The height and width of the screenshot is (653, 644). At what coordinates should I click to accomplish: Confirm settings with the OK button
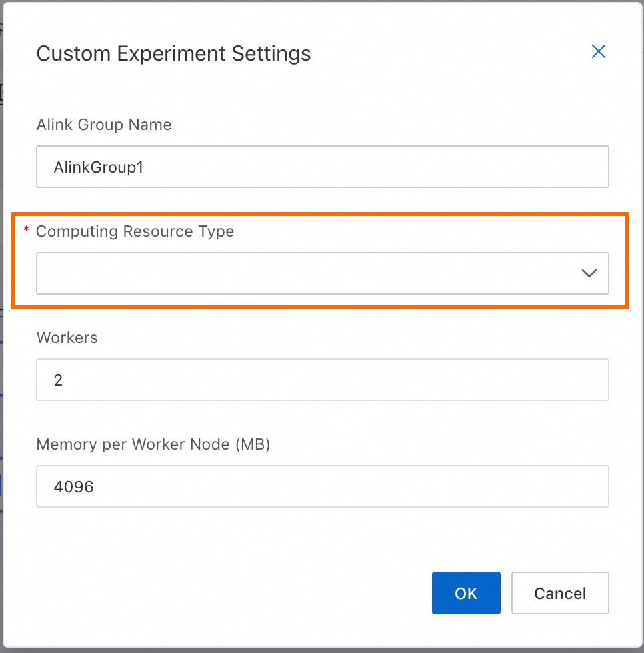pos(465,593)
